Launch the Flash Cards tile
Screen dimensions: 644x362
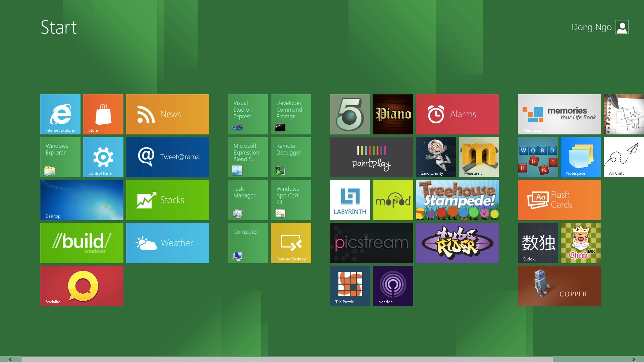pos(559,200)
